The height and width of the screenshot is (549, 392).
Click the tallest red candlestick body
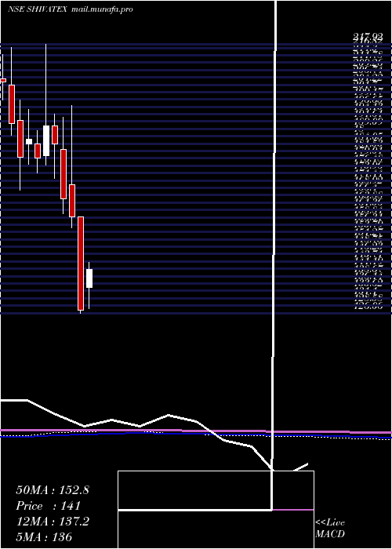[x=81, y=264]
